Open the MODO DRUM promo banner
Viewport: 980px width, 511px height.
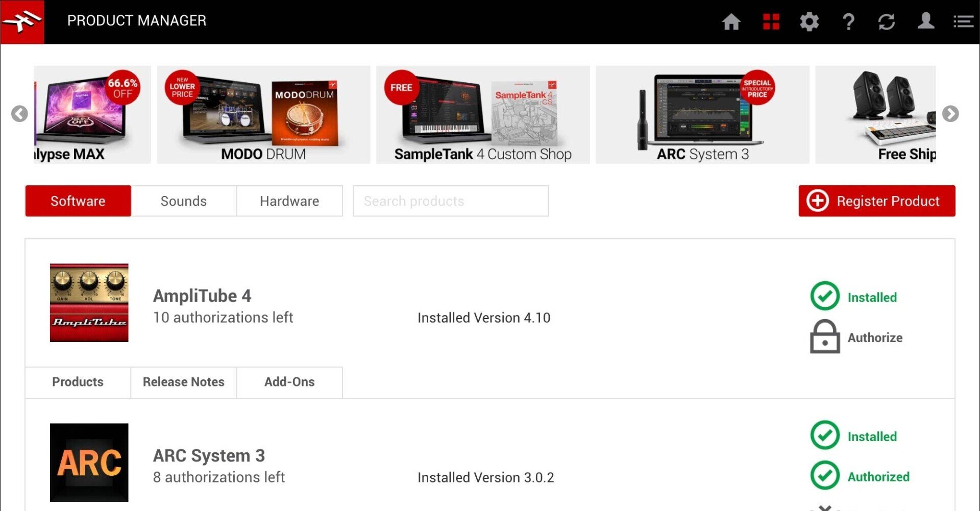263,115
